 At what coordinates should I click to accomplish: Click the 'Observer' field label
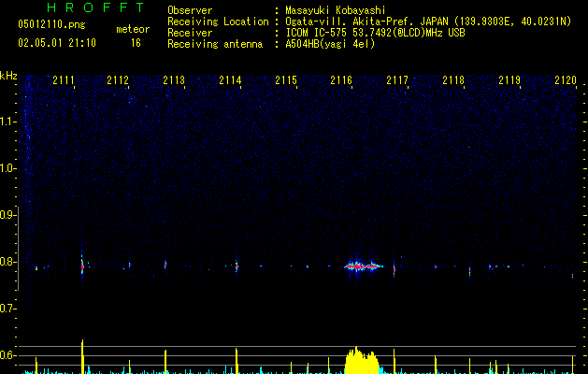[190, 10]
